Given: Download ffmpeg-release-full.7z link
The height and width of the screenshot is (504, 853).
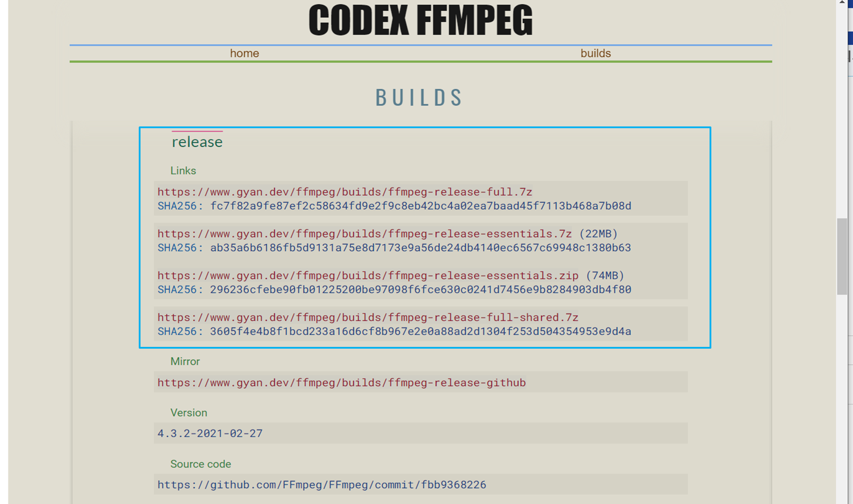Looking at the screenshot, I should pyautogui.click(x=344, y=192).
